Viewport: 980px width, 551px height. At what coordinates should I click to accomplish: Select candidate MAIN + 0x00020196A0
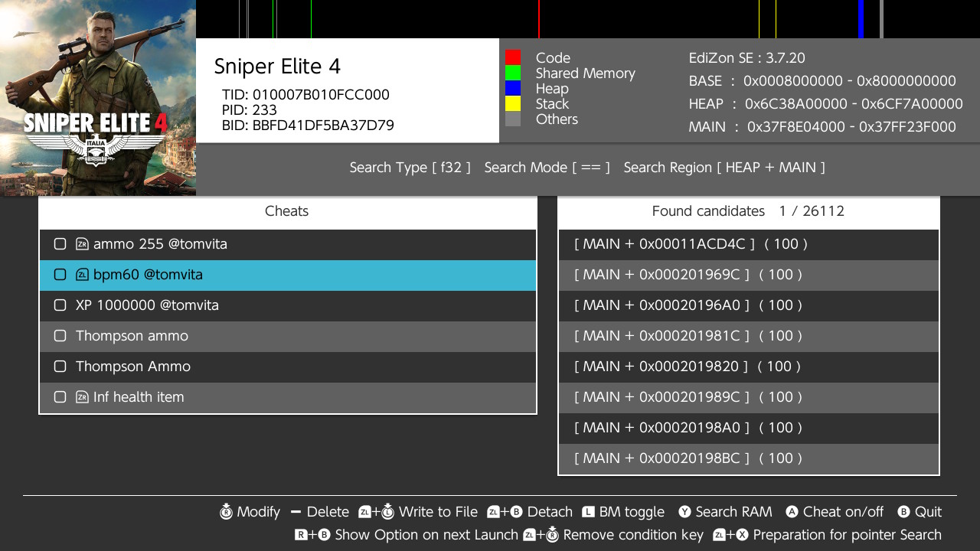click(749, 305)
